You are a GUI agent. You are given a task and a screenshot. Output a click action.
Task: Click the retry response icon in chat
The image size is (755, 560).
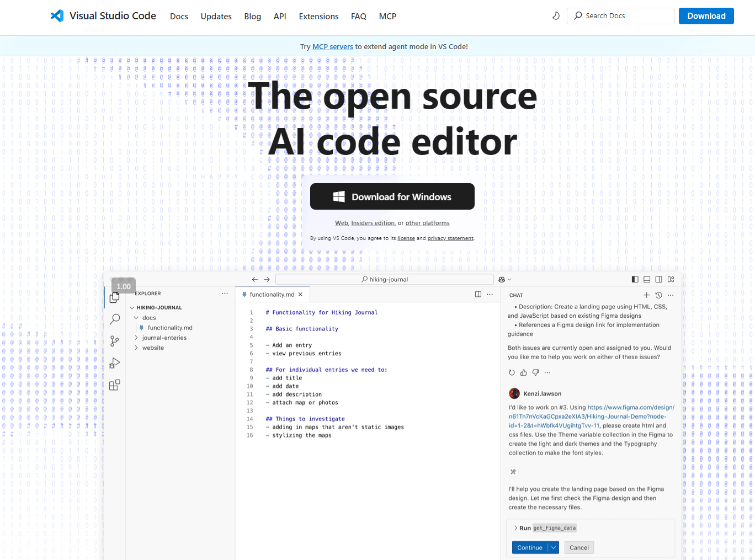click(x=512, y=372)
